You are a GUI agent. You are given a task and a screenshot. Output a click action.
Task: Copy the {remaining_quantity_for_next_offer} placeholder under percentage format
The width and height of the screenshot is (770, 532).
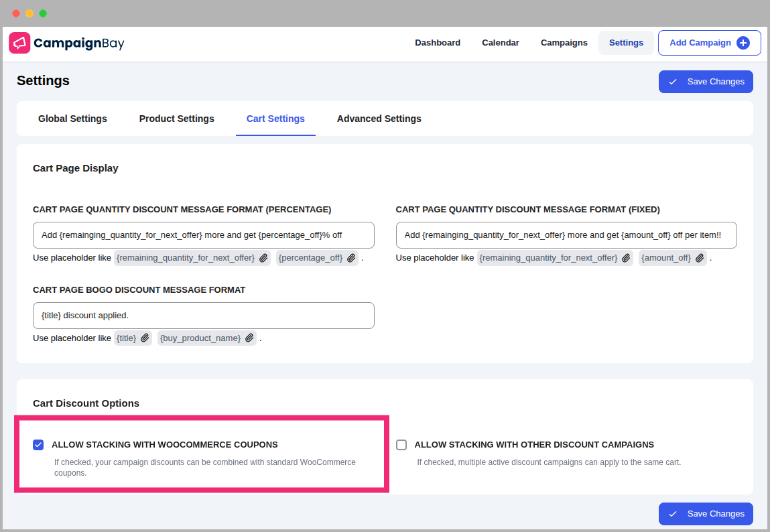click(263, 258)
